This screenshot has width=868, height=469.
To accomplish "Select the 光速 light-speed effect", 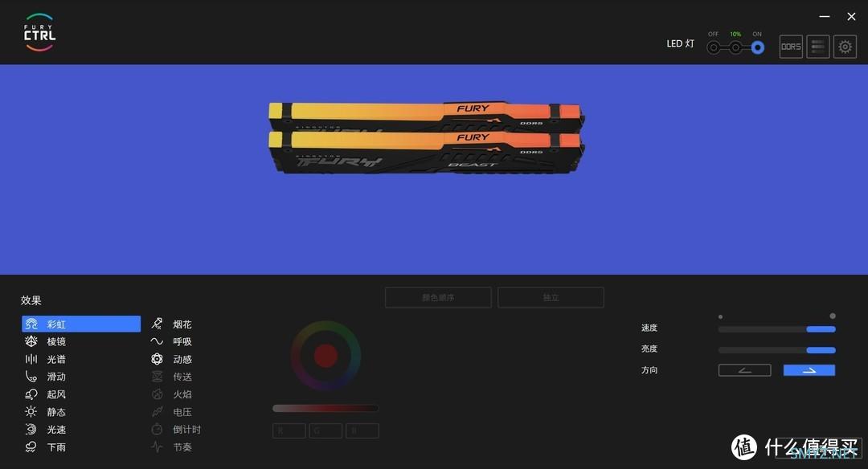I will [x=45, y=430].
